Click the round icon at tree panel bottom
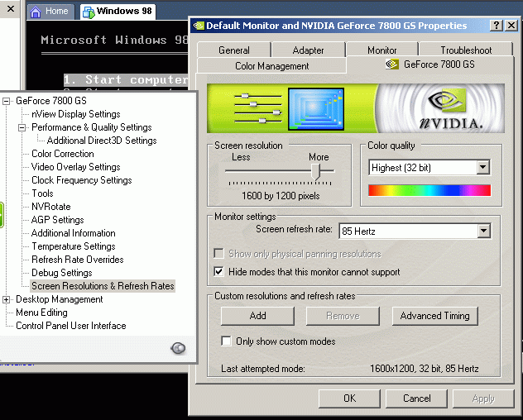This screenshot has height=420, width=523. pyautogui.click(x=178, y=348)
